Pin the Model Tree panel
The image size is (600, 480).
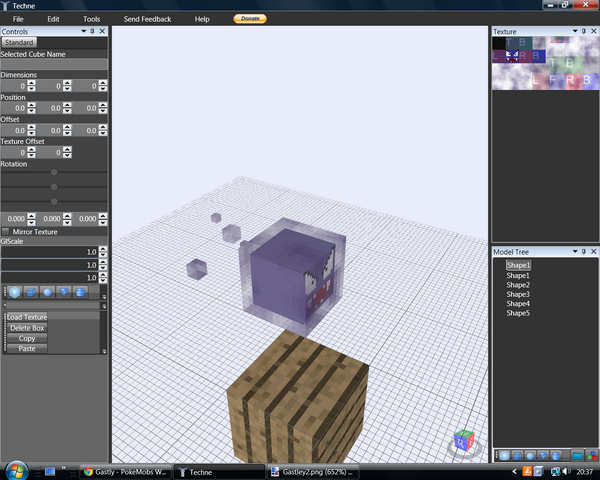584,252
